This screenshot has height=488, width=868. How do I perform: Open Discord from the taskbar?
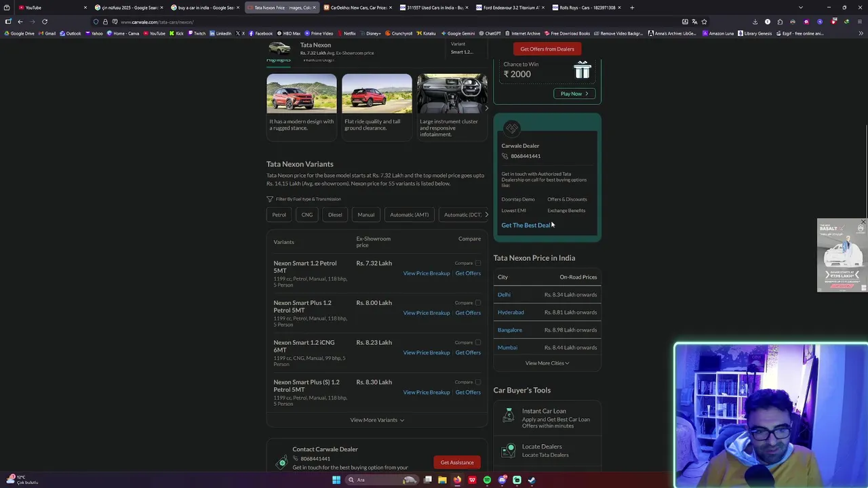tap(502, 480)
